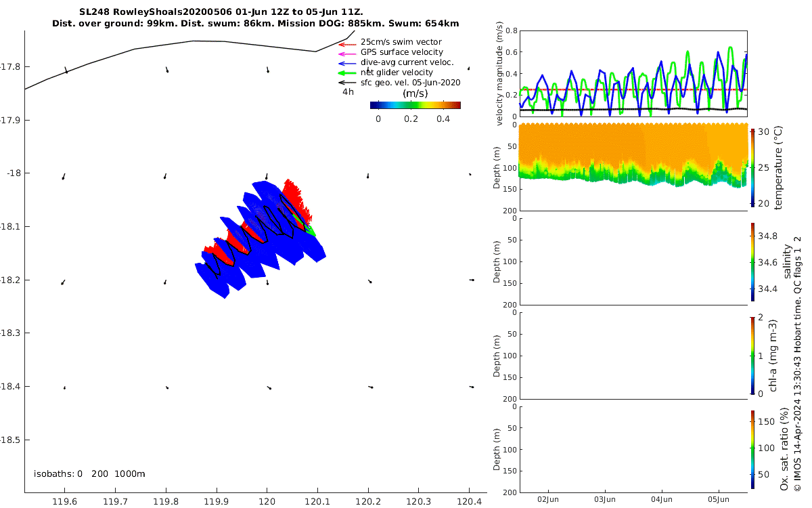Click the '34.8' tick on the salinity colorbar

pyautogui.click(x=767, y=236)
